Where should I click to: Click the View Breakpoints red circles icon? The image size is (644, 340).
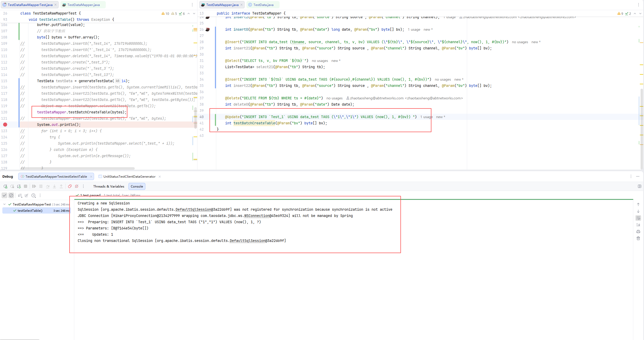70,186
